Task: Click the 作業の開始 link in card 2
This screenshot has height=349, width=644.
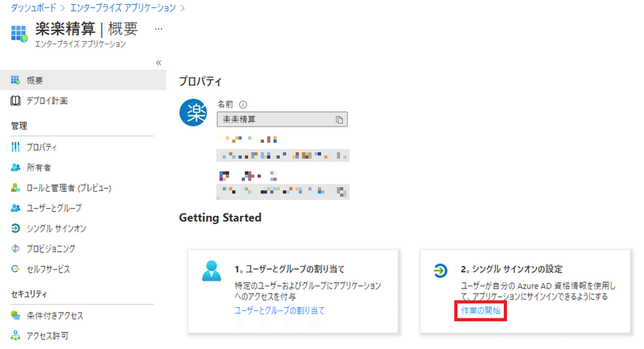Action: [x=481, y=310]
